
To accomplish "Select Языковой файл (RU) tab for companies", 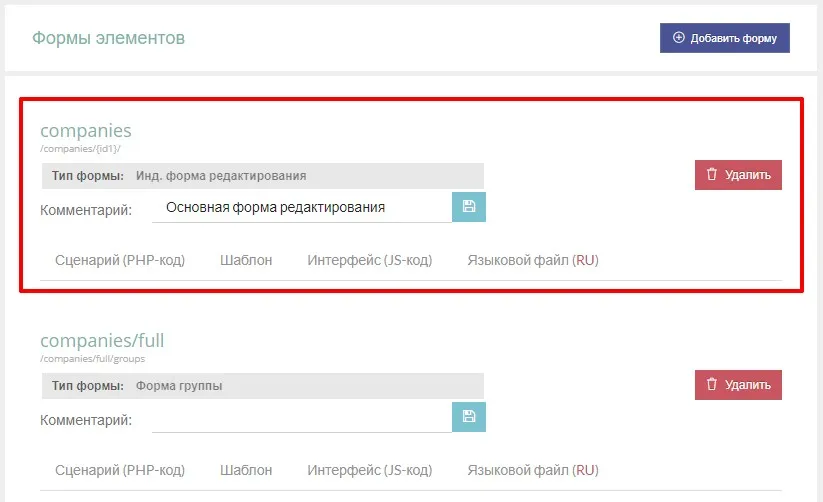I will 532,260.
